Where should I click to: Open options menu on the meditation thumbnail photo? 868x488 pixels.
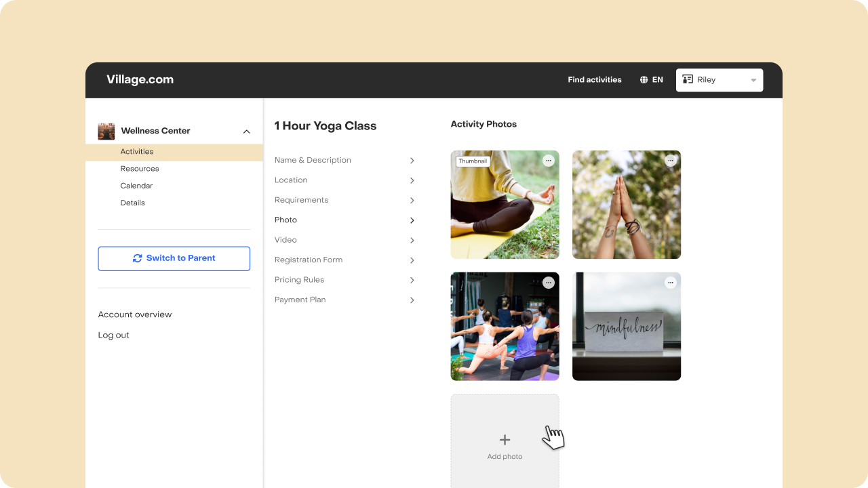(x=549, y=161)
